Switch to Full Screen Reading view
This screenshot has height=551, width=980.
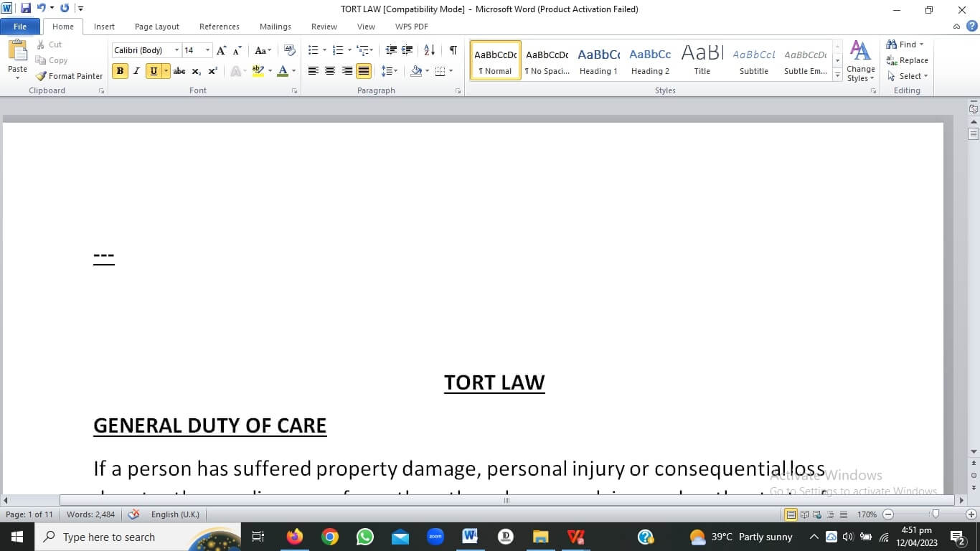click(x=804, y=514)
